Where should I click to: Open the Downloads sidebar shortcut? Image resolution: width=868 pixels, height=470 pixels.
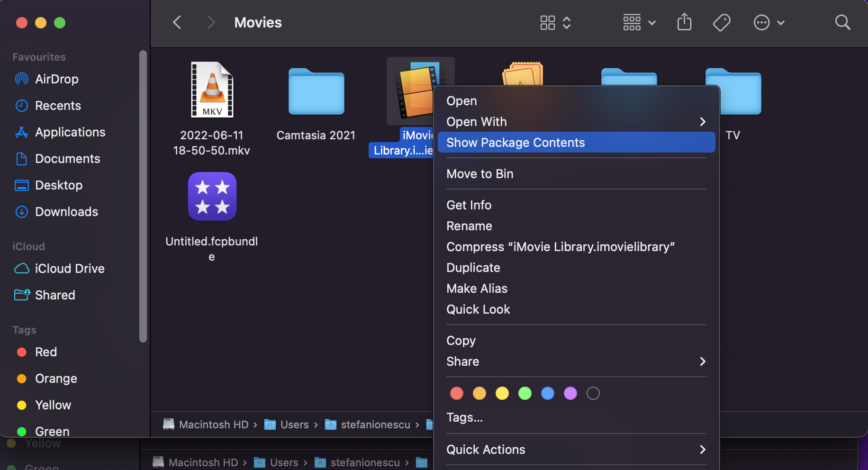point(66,212)
